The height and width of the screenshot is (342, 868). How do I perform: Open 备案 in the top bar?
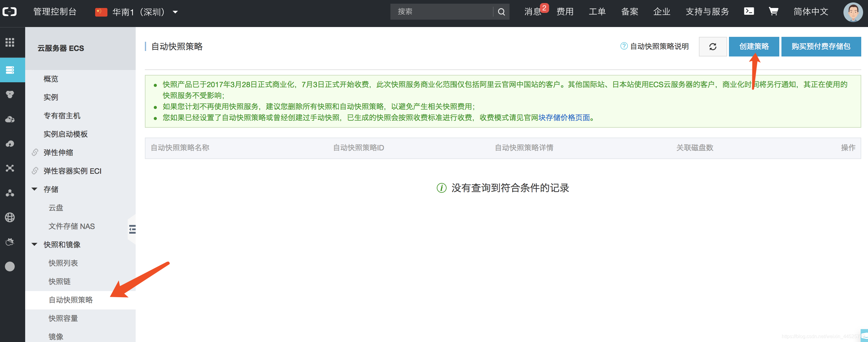(630, 12)
